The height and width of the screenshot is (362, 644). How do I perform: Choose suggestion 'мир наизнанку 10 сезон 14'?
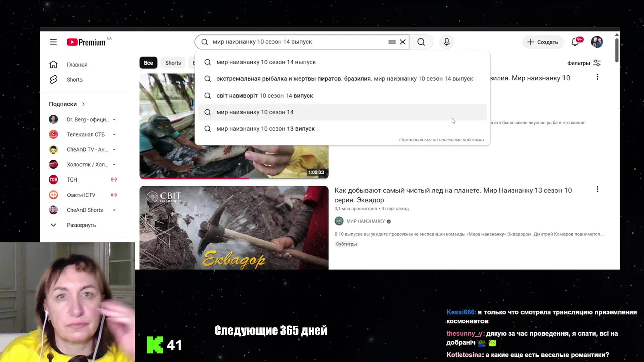click(x=342, y=112)
